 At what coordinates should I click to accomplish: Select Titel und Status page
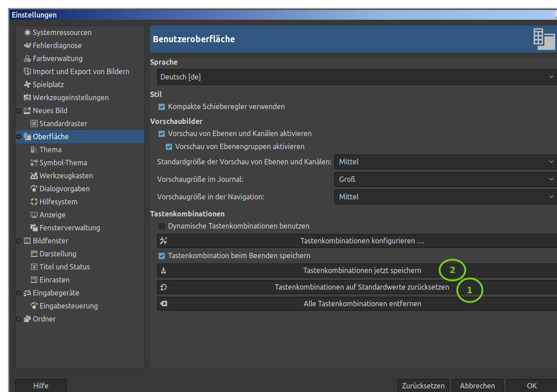pos(65,267)
